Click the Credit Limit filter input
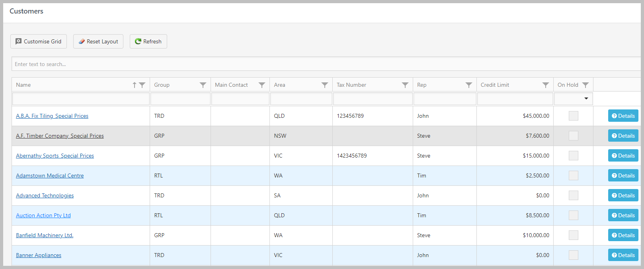Image resolution: width=644 pixels, height=269 pixels. click(515, 99)
